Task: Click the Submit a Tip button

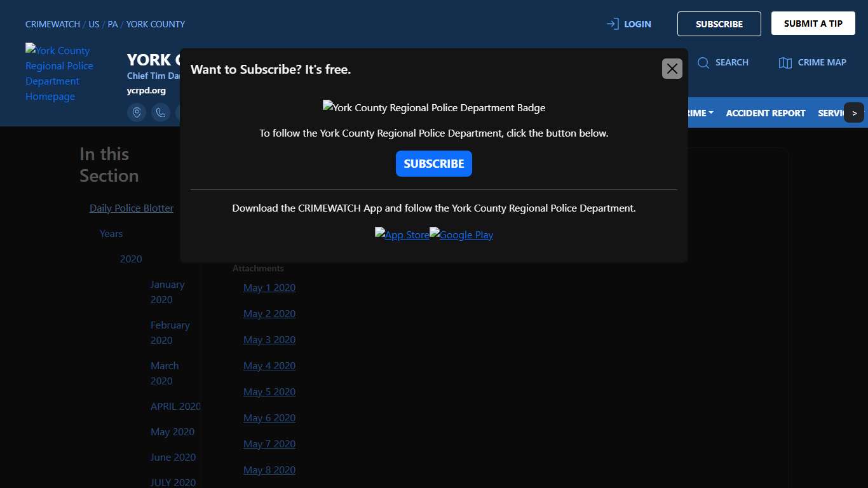Action: coord(813,24)
